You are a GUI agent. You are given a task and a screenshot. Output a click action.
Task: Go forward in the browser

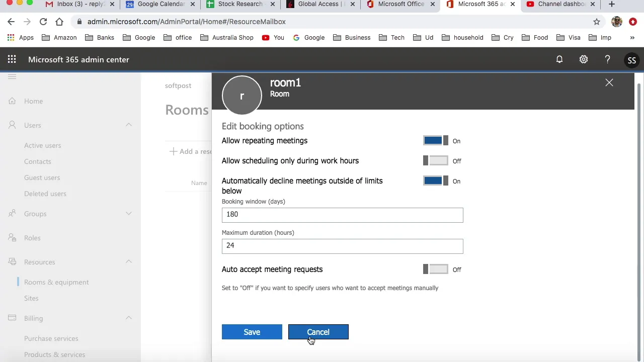(27, 22)
